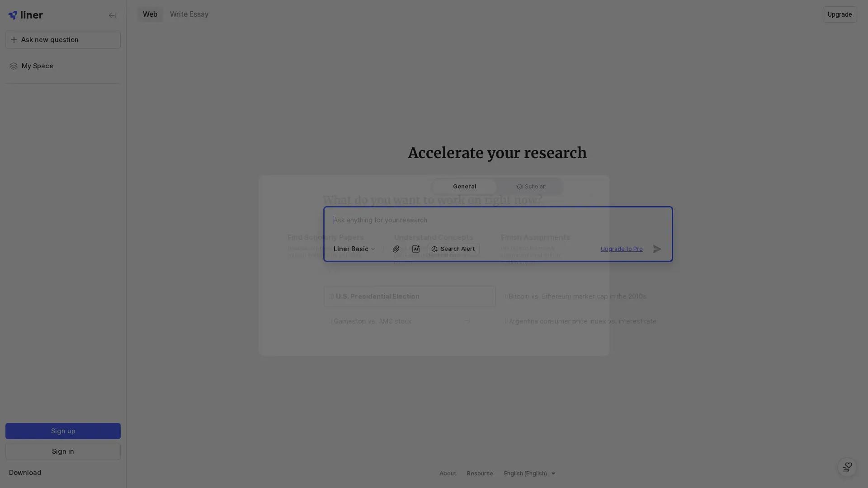Click the plus icon to ask new question
The image size is (868, 488).
(x=14, y=40)
